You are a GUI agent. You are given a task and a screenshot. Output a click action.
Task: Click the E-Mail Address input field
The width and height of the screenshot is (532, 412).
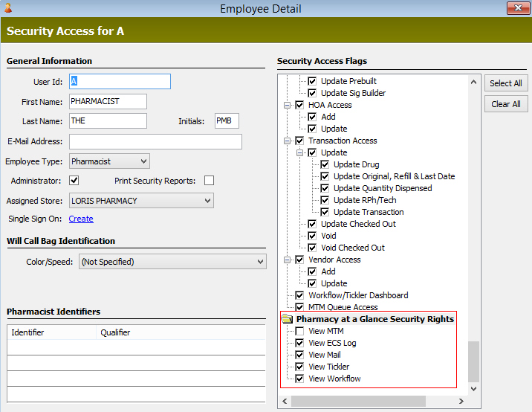155,141
